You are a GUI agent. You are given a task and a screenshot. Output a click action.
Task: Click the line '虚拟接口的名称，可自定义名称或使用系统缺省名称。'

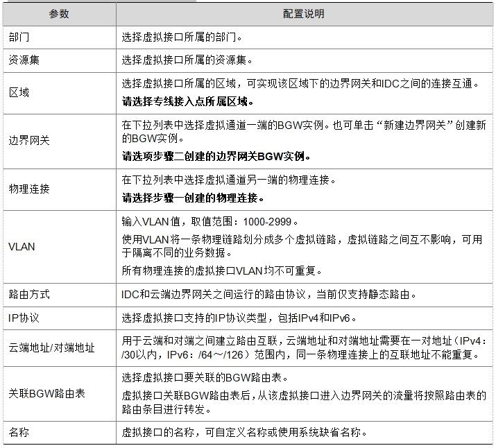point(244,432)
